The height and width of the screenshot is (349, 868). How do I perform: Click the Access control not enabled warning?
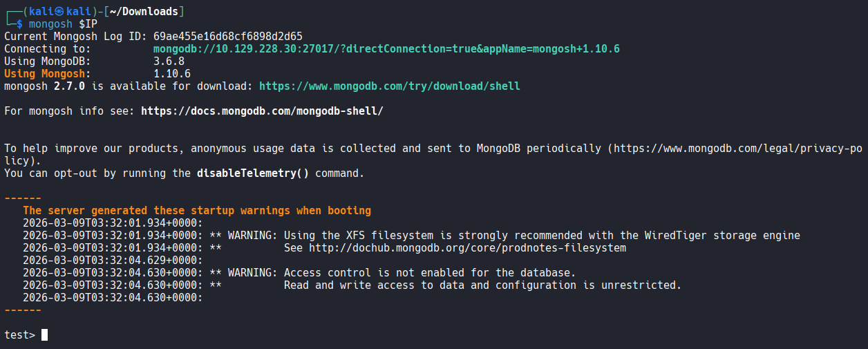pyautogui.click(x=299, y=273)
